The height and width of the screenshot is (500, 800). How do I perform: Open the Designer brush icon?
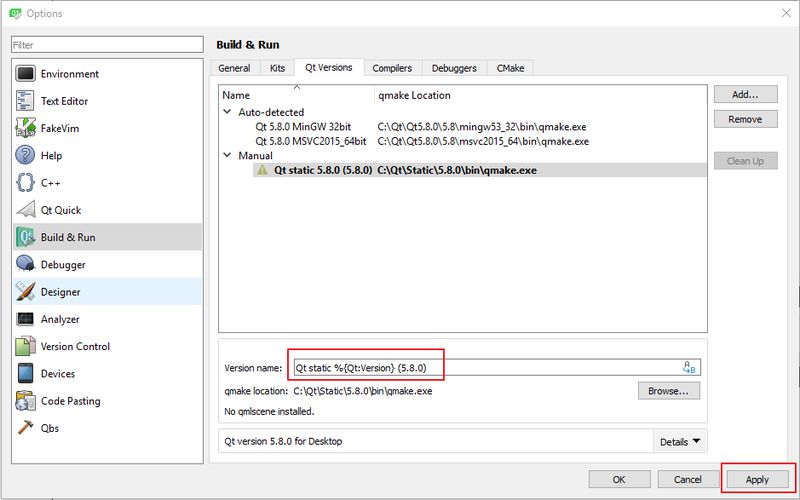tap(26, 291)
